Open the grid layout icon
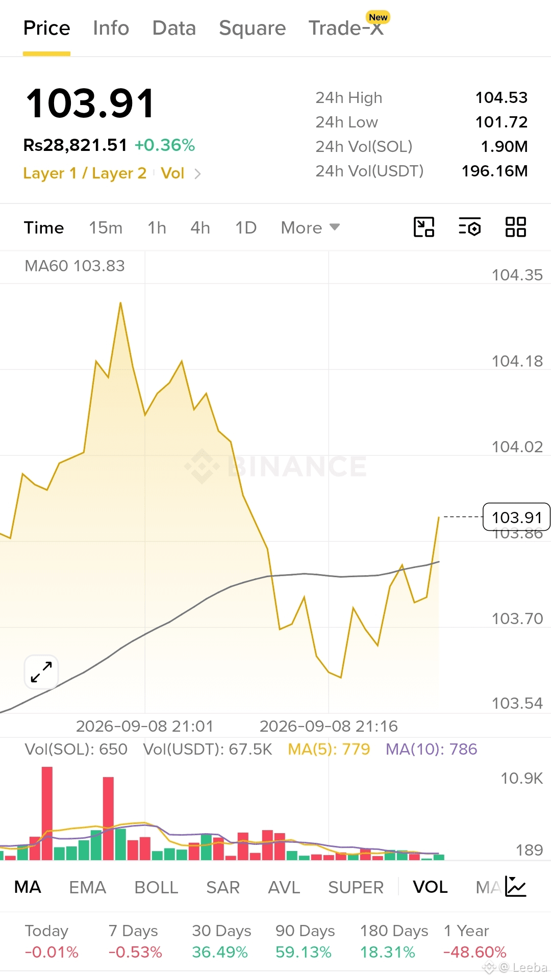 (516, 227)
